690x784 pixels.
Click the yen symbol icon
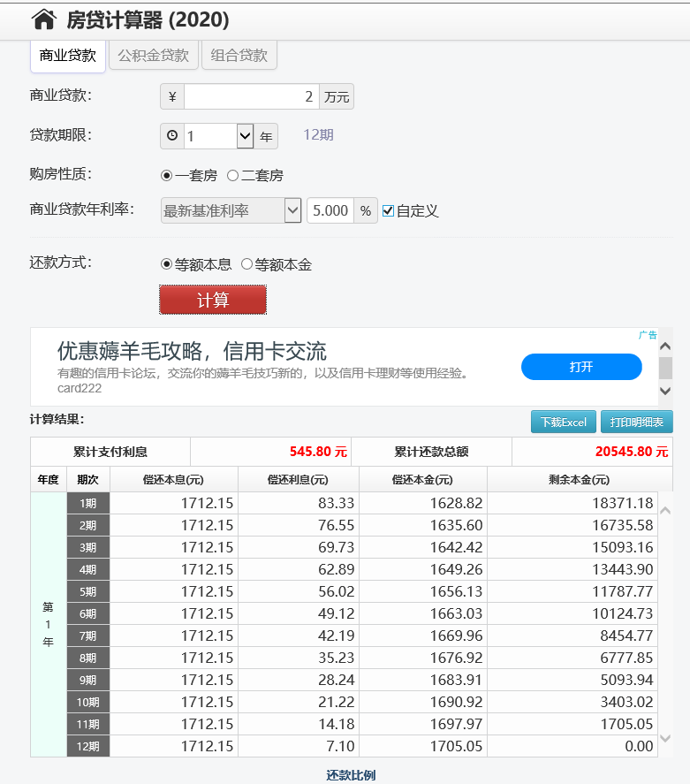pyautogui.click(x=172, y=97)
